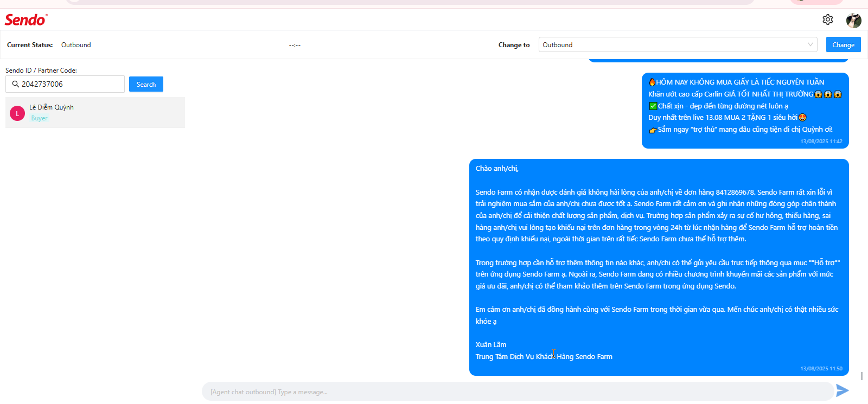Click the Current Status Outbound value
Screen dimensions: 868x404
pyautogui.click(x=76, y=45)
